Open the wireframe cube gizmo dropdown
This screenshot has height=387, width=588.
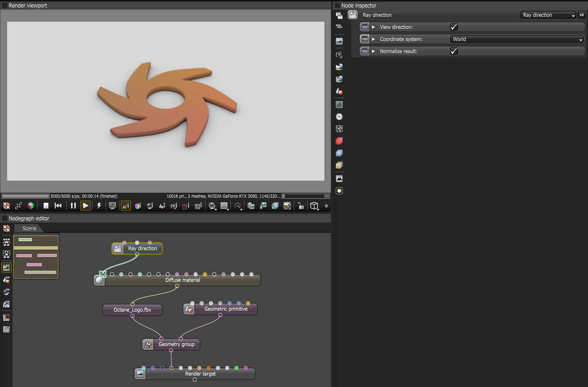pos(314,206)
